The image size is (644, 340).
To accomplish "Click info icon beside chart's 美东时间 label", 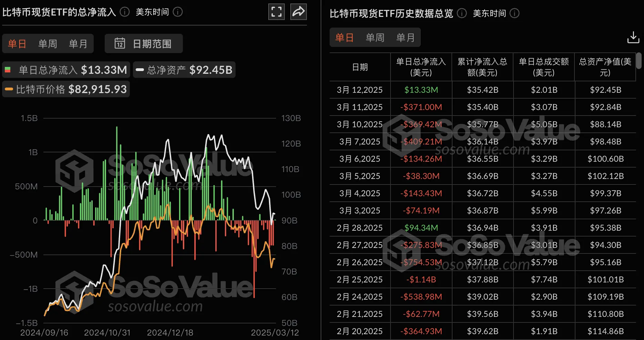I will pyautogui.click(x=178, y=12).
